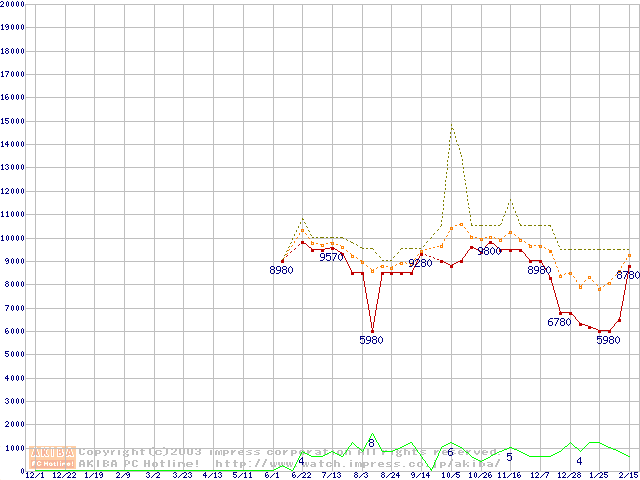Click the 9800 price label

tap(489, 251)
